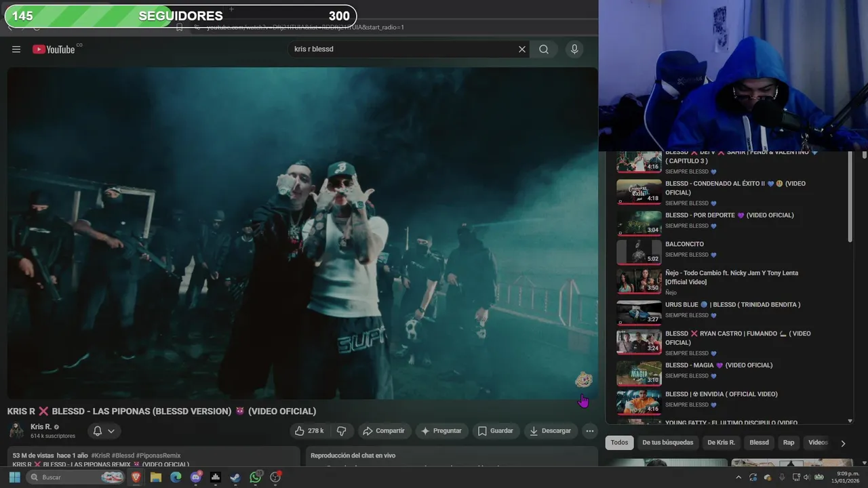The width and height of the screenshot is (868, 488).
Task: Show more chips with the right arrow
Action: point(843,443)
